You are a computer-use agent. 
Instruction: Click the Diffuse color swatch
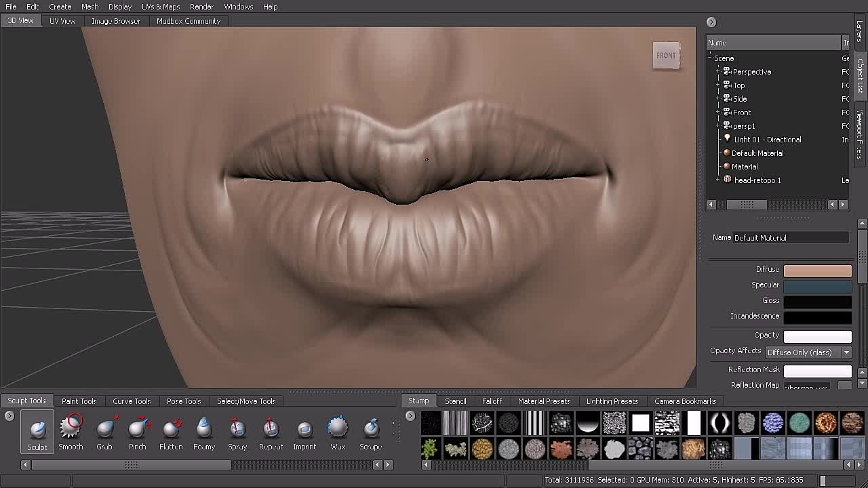817,269
